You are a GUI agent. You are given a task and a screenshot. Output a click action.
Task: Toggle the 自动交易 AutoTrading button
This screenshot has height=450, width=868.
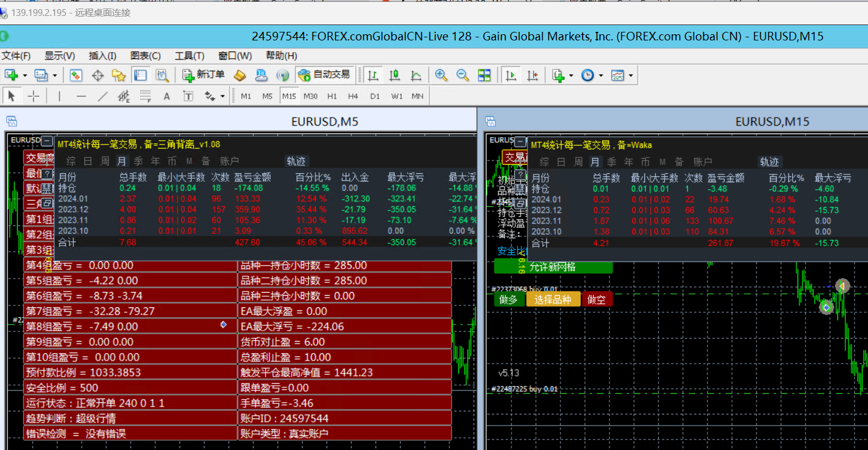click(x=325, y=75)
